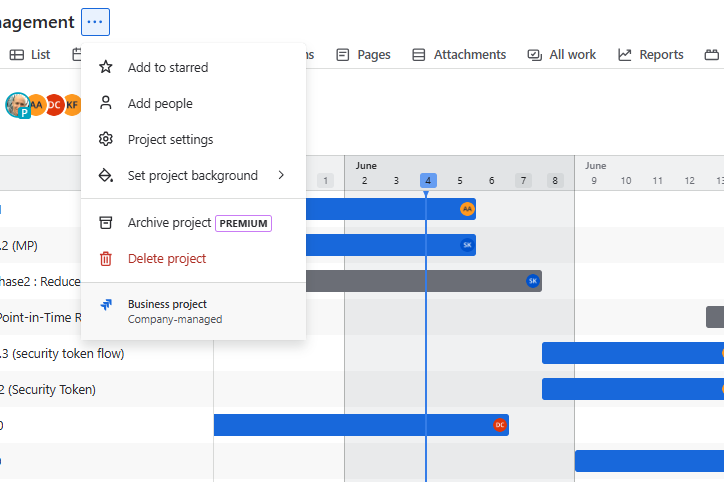Click the partially hidden calendar tab icon

77,55
